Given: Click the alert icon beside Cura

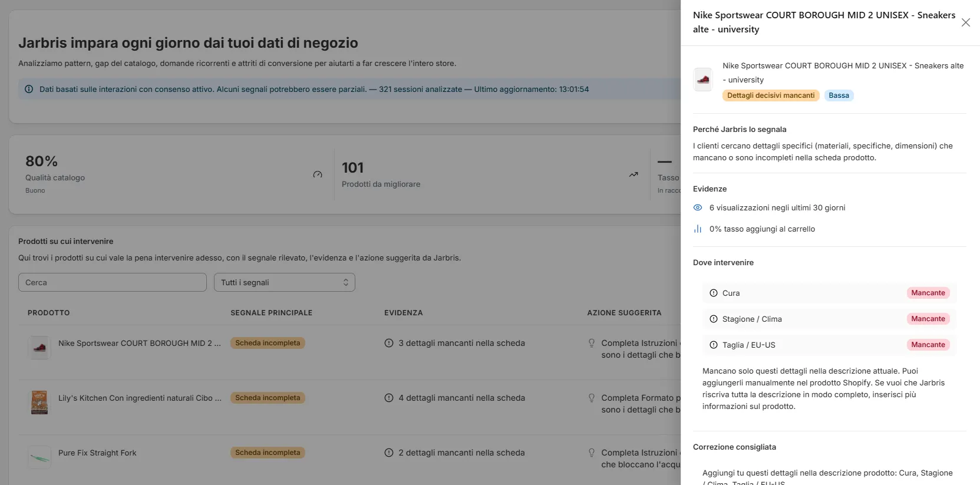Looking at the screenshot, I should coord(714,293).
